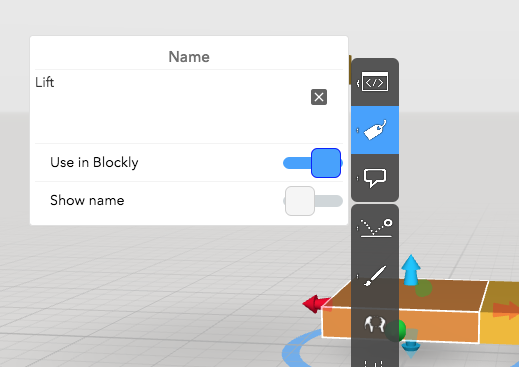Viewport: 519px width, 367px height.
Task: Open the physics bounce icon
Action: pos(376,228)
